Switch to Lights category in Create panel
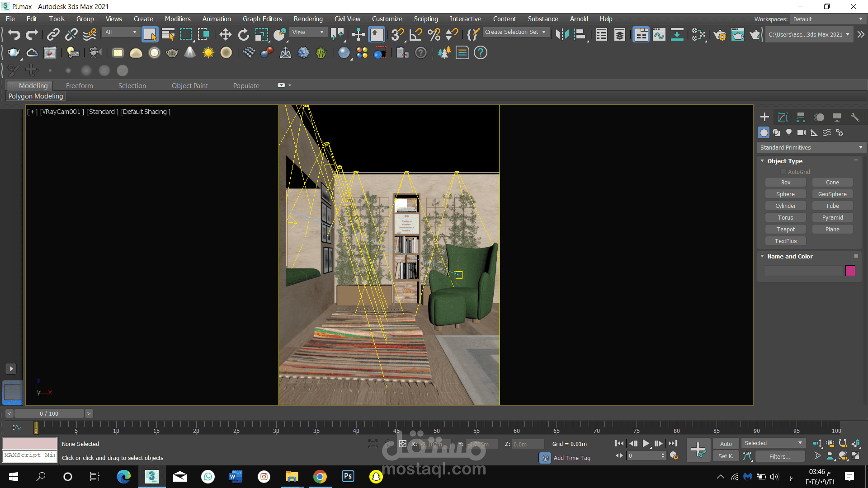This screenshot has height=488, width=868. coord(789,132)
